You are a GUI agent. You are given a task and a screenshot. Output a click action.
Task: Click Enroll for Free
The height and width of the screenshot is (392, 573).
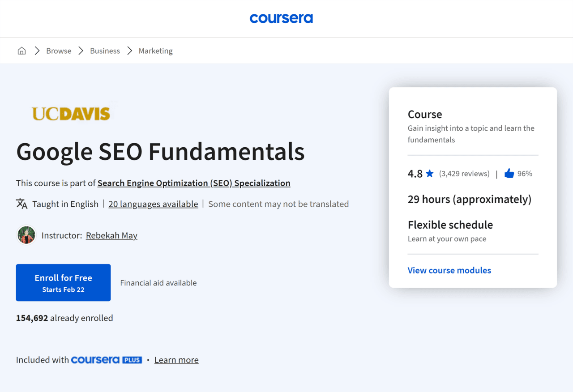(63, 282)
